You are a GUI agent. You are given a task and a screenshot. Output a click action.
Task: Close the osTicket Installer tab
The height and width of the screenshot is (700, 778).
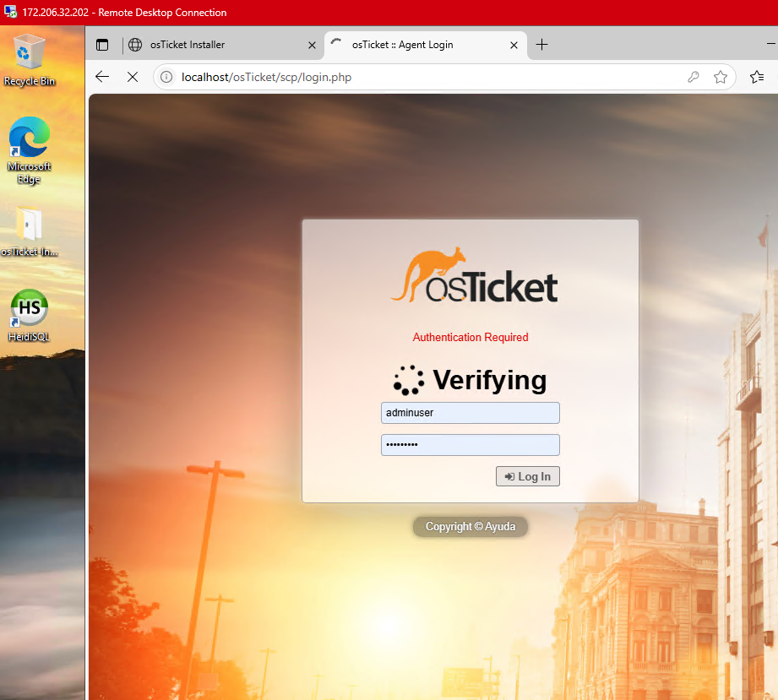(x=312, y=45)
